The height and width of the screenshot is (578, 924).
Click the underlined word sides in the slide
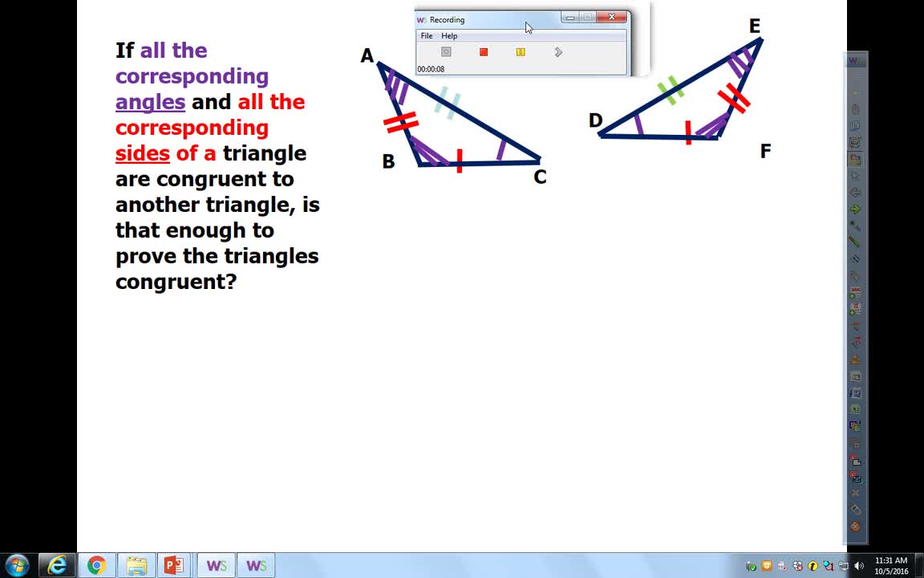pyautogui.click(x=142, y=153)
